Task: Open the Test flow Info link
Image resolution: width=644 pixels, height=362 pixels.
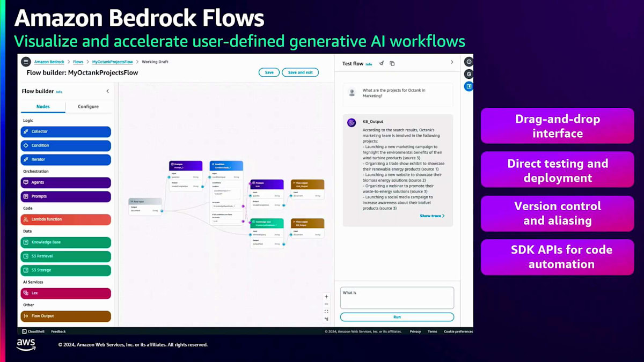Action: click(369, 64)
